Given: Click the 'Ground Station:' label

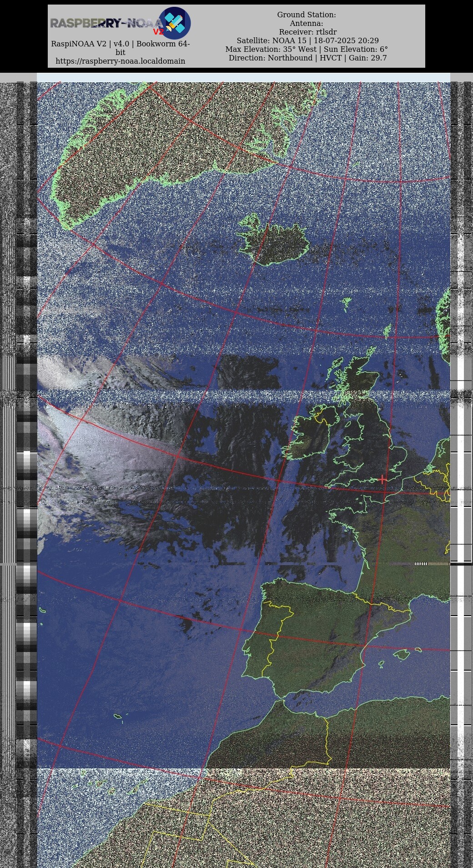Looking at the screenshot, I should coord(307,15).
